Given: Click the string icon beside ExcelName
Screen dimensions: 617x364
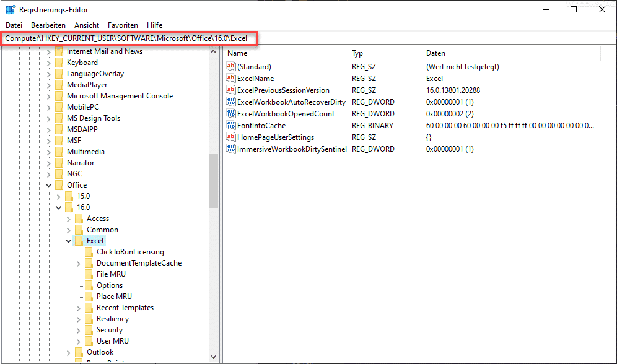Looking at the screenshot, I should pyautogui.click(x=231, y=78).
